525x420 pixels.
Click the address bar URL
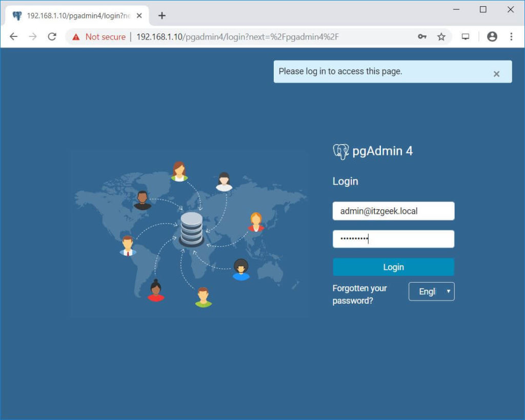[237, 37]
